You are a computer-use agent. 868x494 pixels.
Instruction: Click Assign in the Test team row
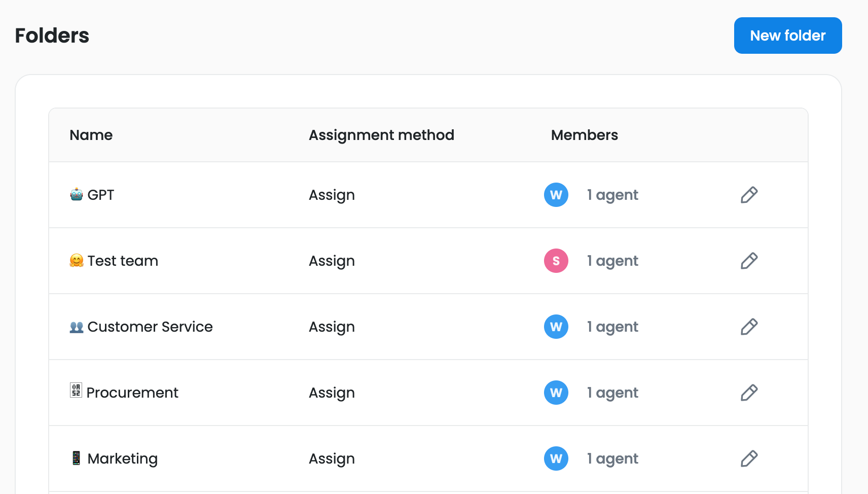click(x=332, y=261)
